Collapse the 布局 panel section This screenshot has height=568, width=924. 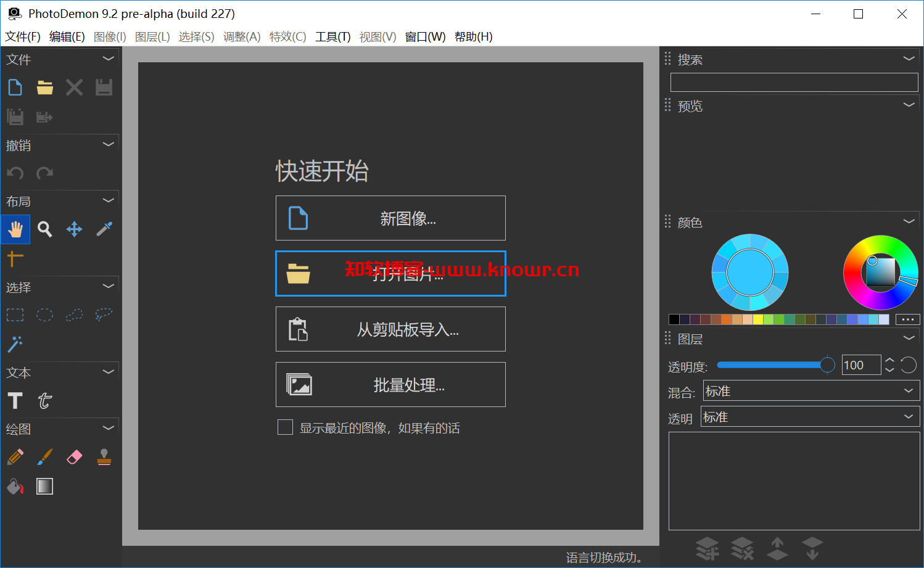tap(109, 200)
